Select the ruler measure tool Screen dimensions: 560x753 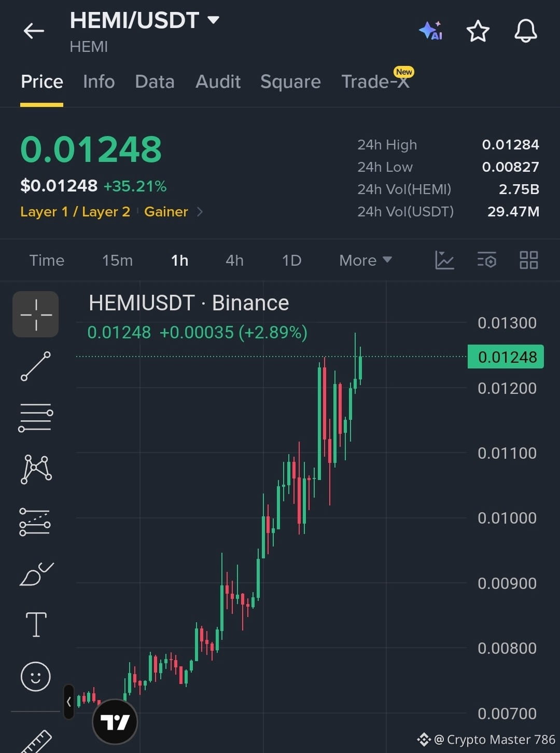coord(35,741)
